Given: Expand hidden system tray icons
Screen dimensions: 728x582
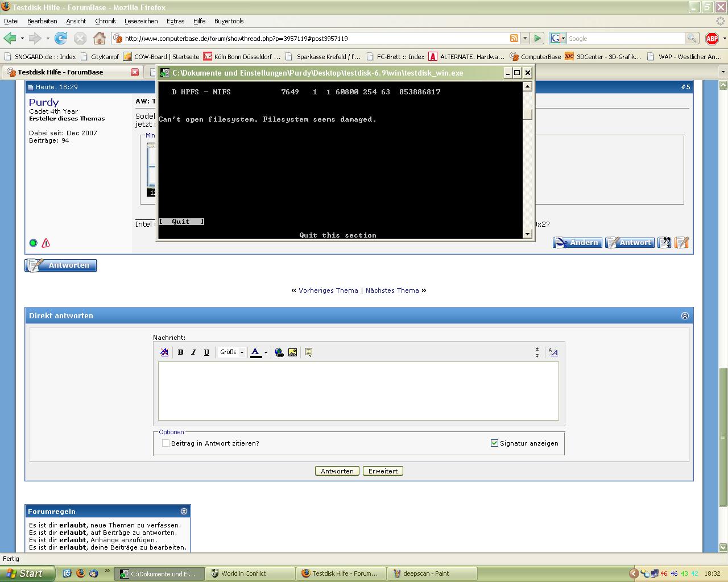Looking at the screenshot, I should click(634, 573).
